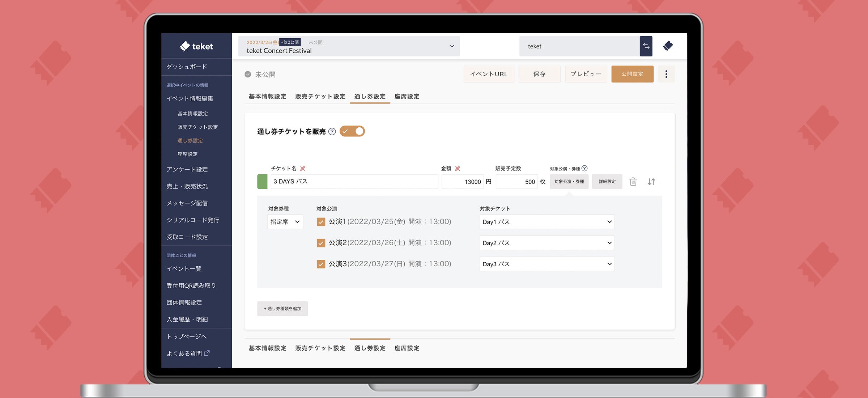The height and width of the screenshot is (398, 868).
Task: Open the three-dot more options menu
Action: (666, 74)
